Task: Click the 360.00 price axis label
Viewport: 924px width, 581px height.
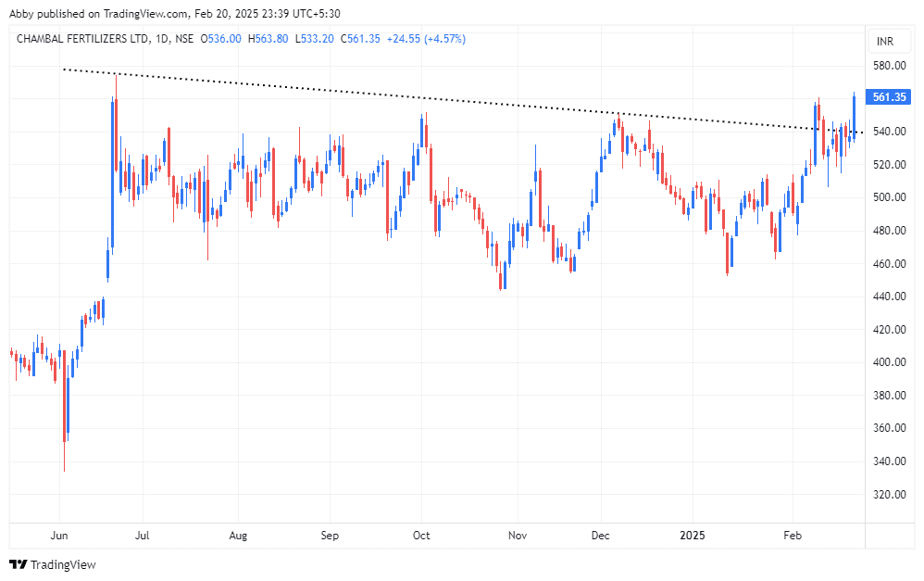Action: point(889,427)
